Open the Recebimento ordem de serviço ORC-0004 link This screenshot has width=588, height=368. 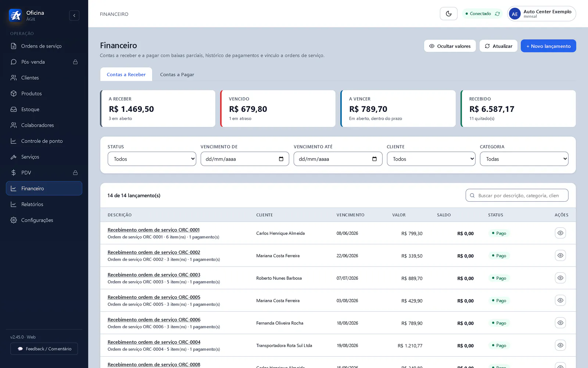(154, 342)
